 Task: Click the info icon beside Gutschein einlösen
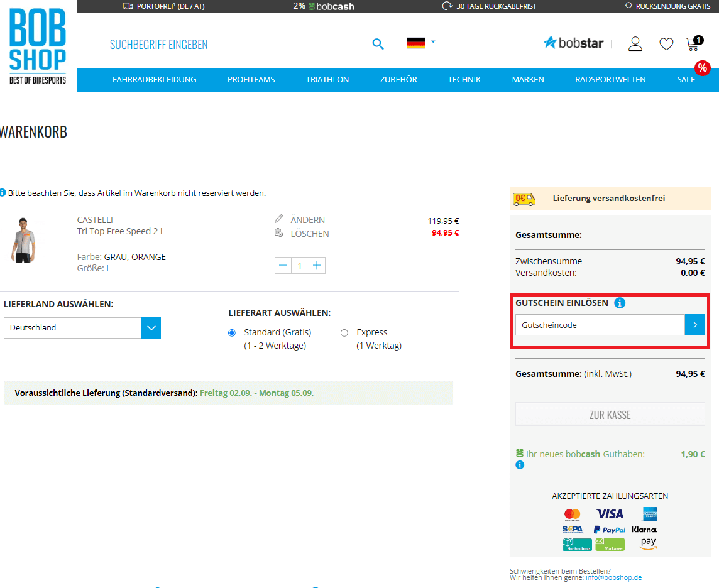point(620,303)
